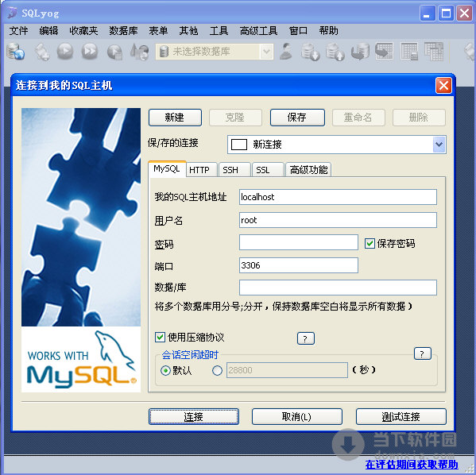Click the execute query play icon
Screen dimensions: 476x475
(65, 52)
